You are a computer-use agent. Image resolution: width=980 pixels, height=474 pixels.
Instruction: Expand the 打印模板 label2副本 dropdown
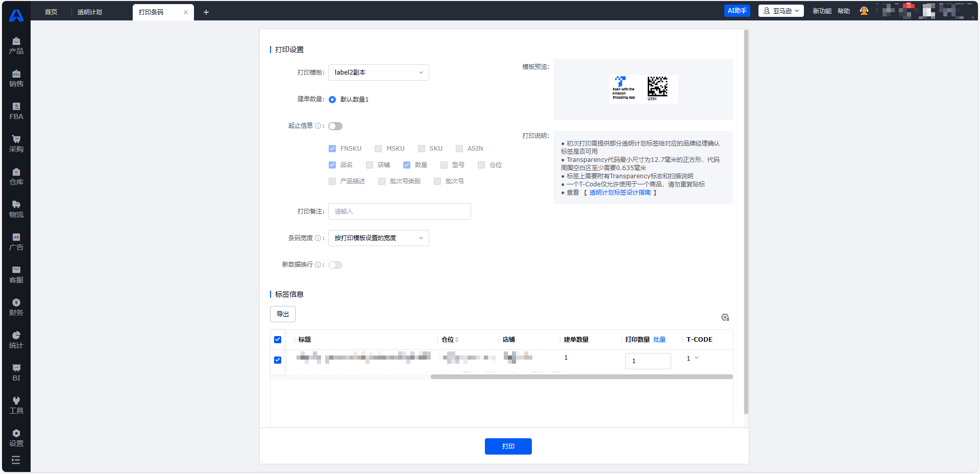pos(378,73)
